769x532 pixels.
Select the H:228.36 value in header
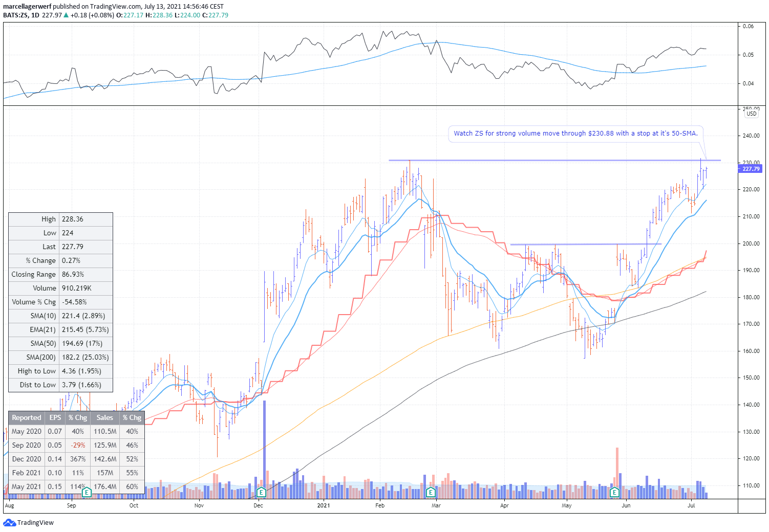point(160,15)
